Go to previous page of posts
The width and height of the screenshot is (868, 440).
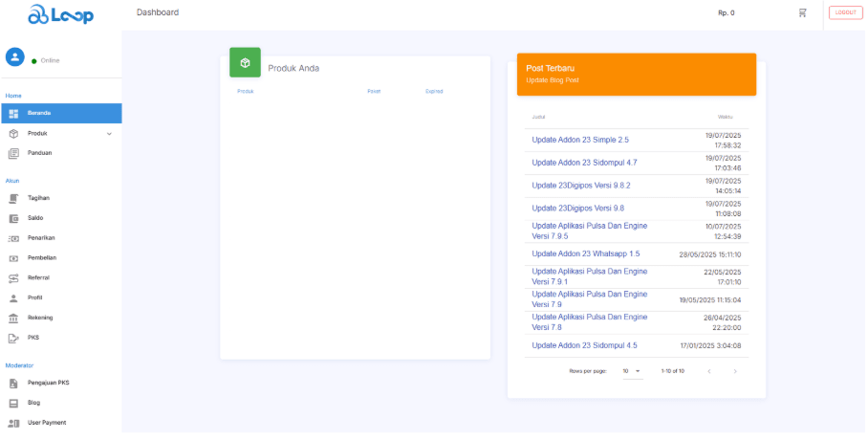708,370
